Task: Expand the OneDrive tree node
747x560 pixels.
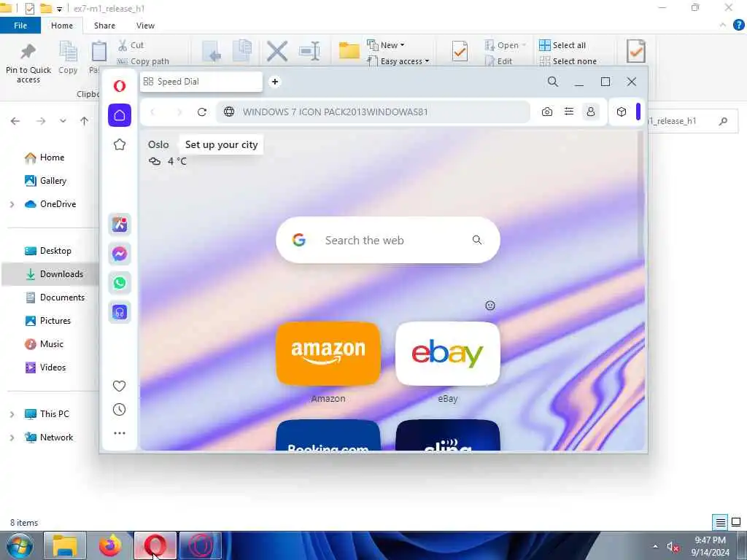Action: (x=12, y=204)
